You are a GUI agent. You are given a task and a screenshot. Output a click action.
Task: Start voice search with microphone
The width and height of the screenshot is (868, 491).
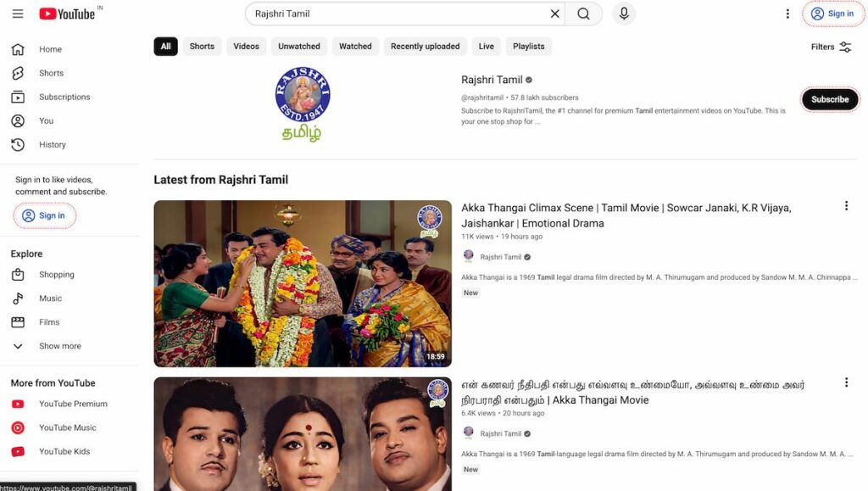tap(624, 14)
